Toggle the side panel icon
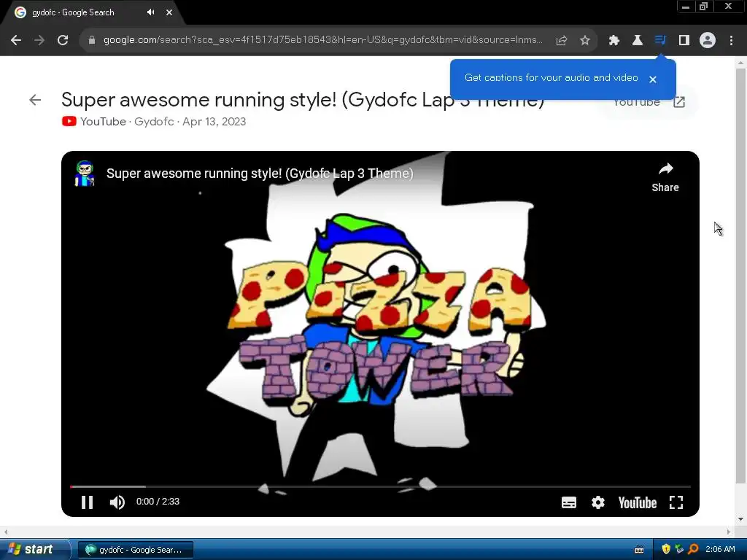 (684, 41)
